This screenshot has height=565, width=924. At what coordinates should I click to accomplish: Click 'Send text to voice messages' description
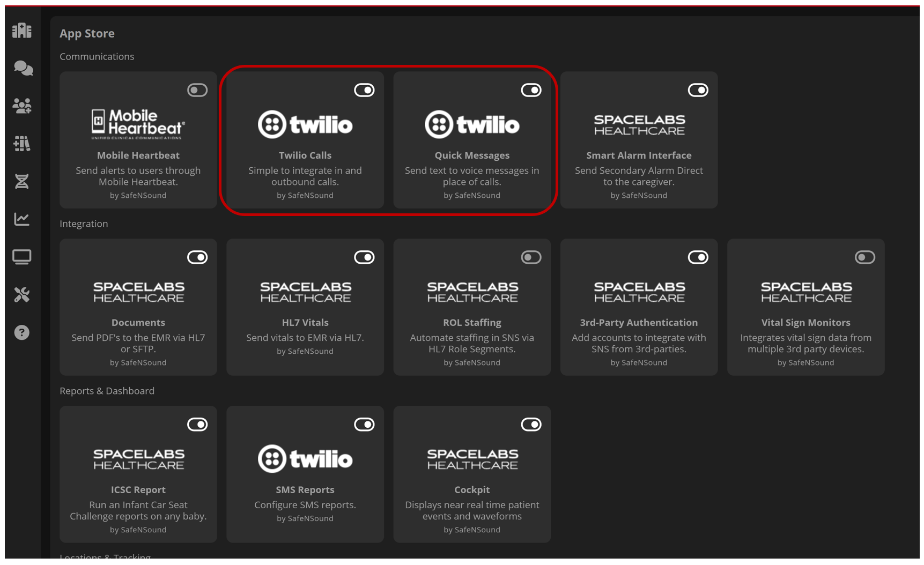click(x=472, y=176)
